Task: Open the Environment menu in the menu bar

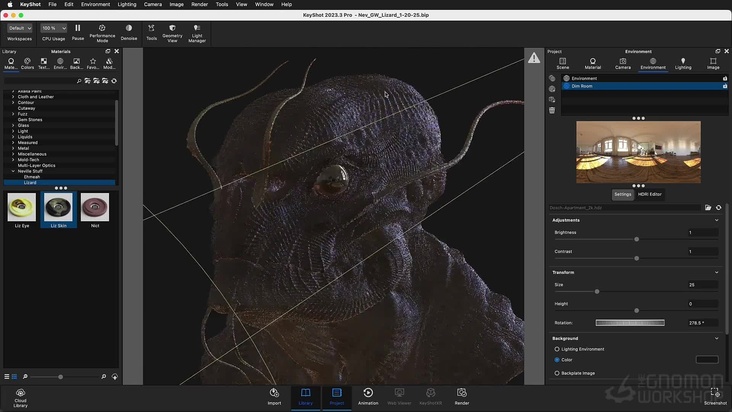Action: (x=95, y=4)
